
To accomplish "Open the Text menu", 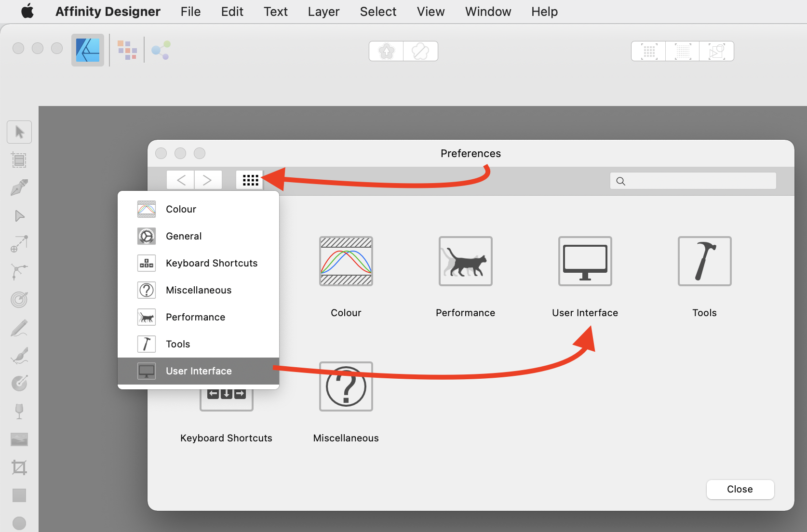I will 276,12.
